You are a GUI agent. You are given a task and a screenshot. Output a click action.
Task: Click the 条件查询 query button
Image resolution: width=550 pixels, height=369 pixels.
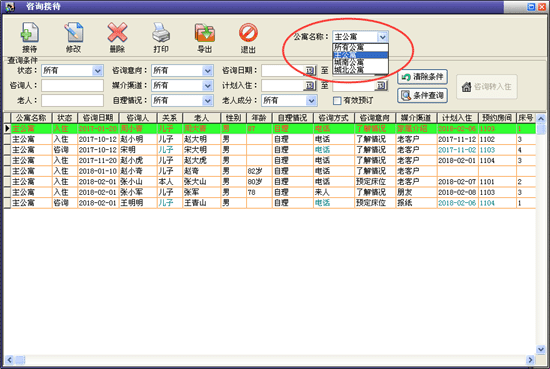(422, 95)
